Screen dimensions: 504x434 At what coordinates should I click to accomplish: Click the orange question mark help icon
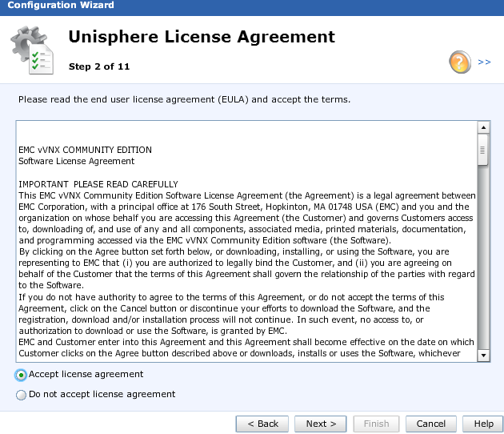click(460, 62)
